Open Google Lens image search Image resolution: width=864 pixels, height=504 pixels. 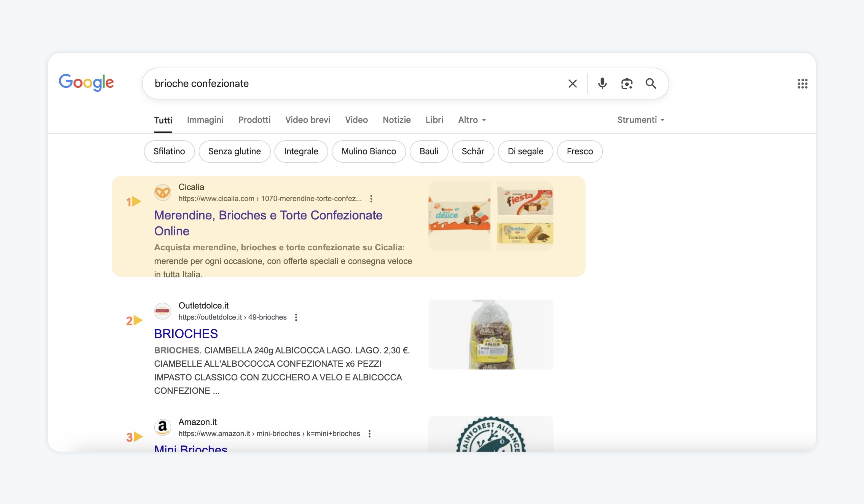point(627,84)
